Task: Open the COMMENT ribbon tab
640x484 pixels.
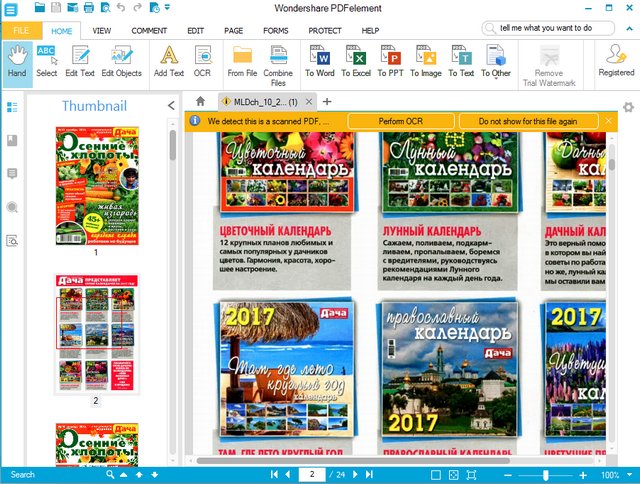Action: (149, 31)
